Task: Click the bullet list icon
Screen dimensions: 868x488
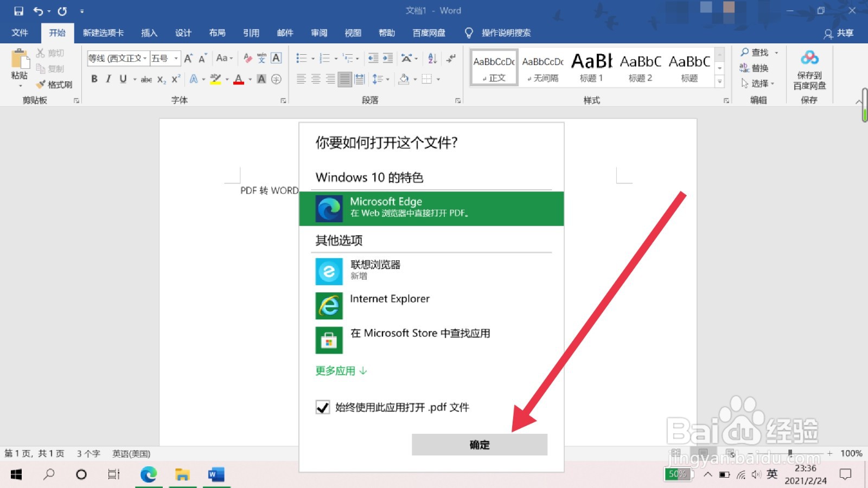Action: (x=302, y=58)
